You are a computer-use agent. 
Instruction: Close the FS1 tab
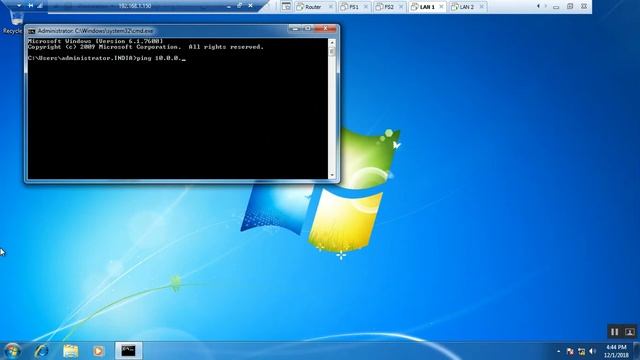[x=366, y=7]
